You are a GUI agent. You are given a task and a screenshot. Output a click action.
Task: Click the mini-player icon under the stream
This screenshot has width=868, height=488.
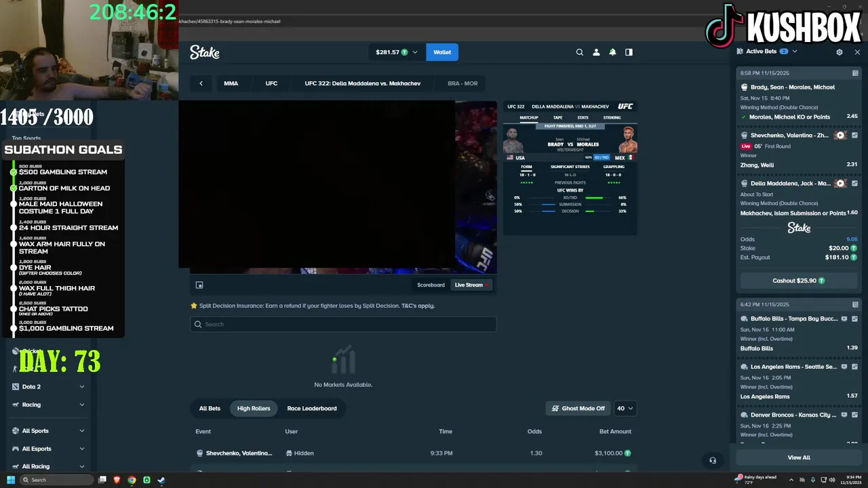click(x=199, y=285)
